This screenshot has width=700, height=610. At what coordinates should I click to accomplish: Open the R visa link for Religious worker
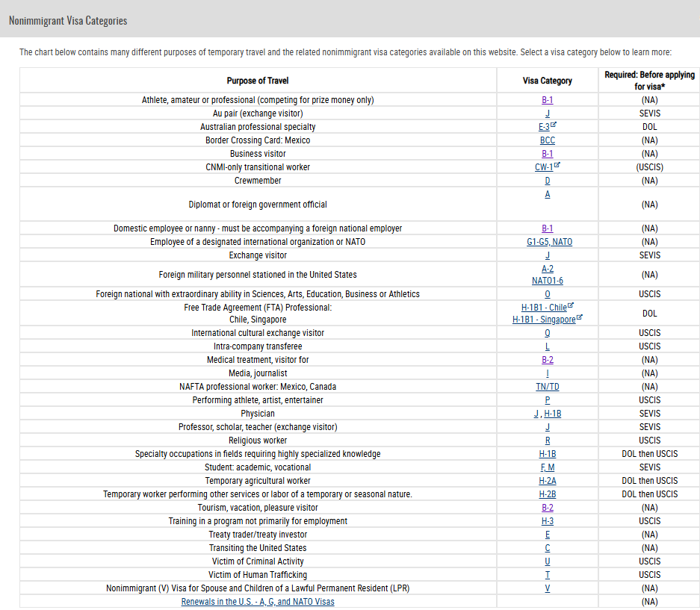(x=548, y=441)
